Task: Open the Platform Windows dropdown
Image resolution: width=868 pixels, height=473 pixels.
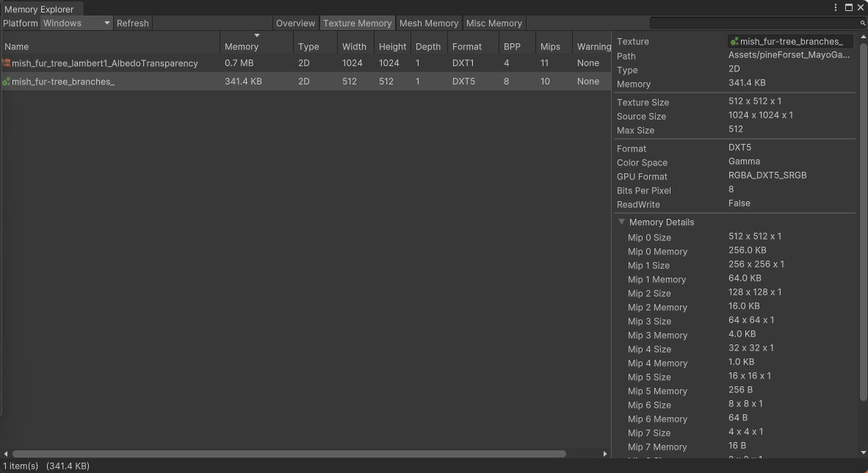Action: [x=76, y=24]
